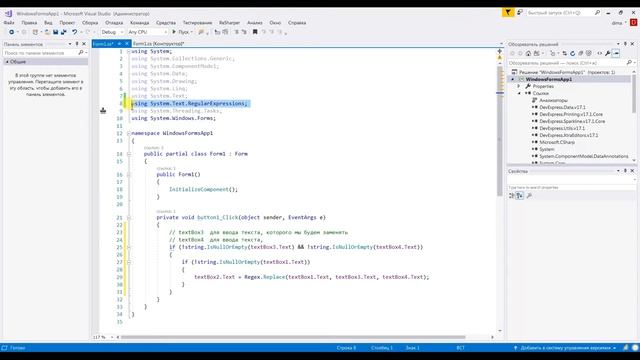
Task: Pin the Solution Explorer panel (auto-hide)
Action: [x=625, y=44]
